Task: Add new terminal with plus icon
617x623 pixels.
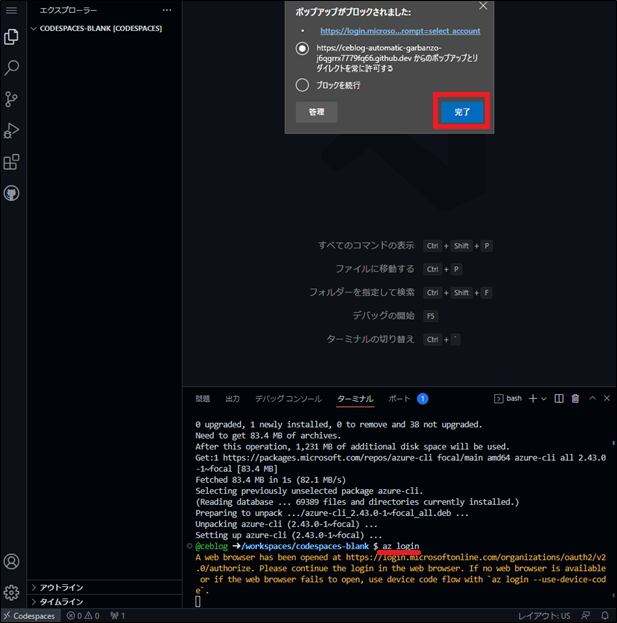Action: point(533,399)
